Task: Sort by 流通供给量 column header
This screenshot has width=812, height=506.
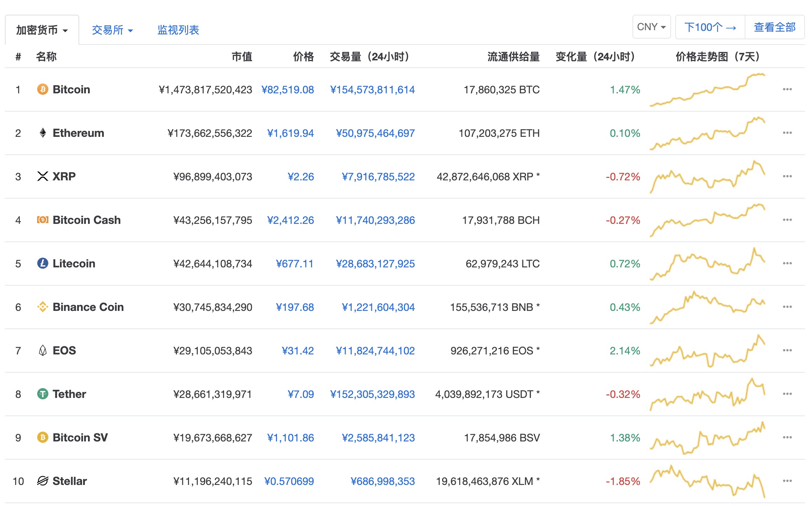Action: coord(514,56)
